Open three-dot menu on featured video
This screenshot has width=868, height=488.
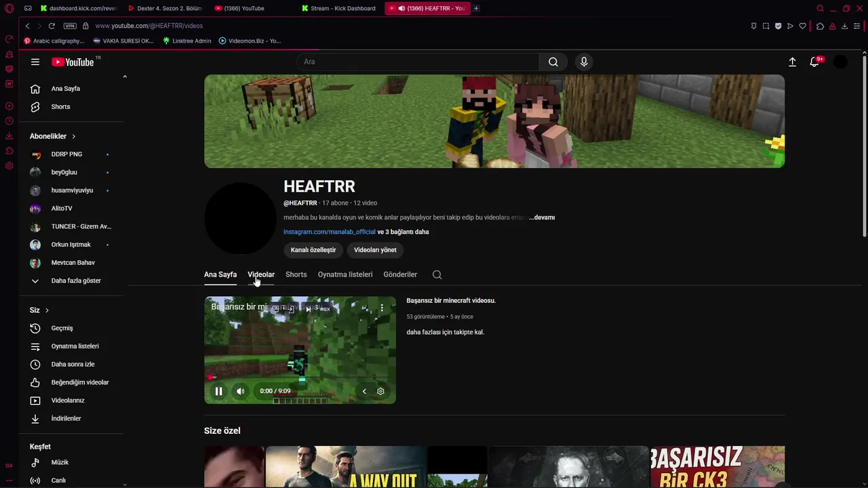(x=382, y=308)
